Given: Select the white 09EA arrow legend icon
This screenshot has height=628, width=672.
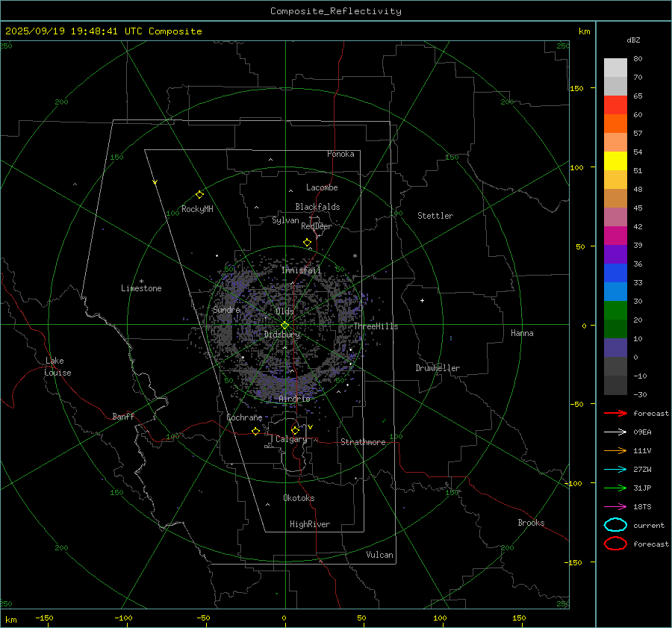Looking at the screenshot, I should pos(615,432).
